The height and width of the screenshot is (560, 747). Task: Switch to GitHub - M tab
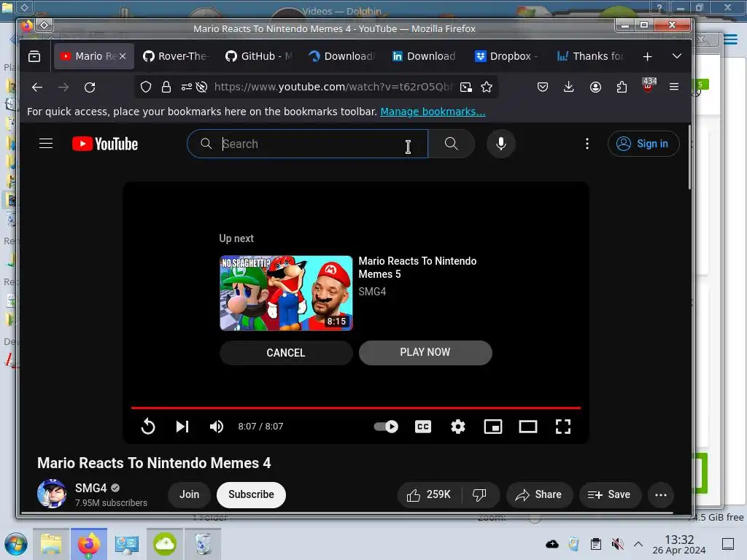259,56
